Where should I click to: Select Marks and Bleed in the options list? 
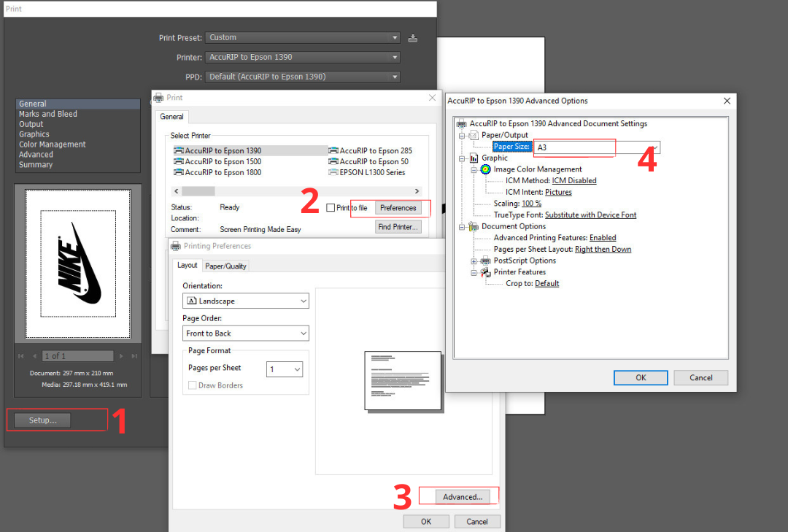(x=48, y=114)
